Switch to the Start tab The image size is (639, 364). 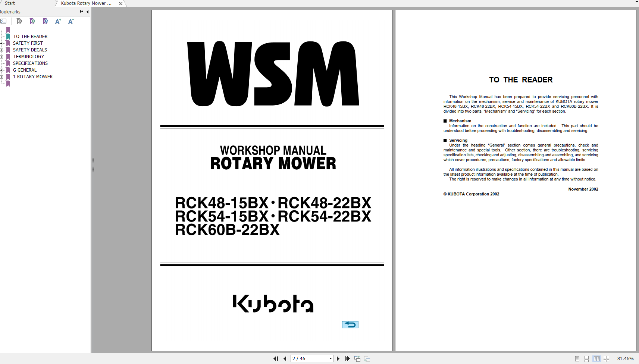pos(10,3)
